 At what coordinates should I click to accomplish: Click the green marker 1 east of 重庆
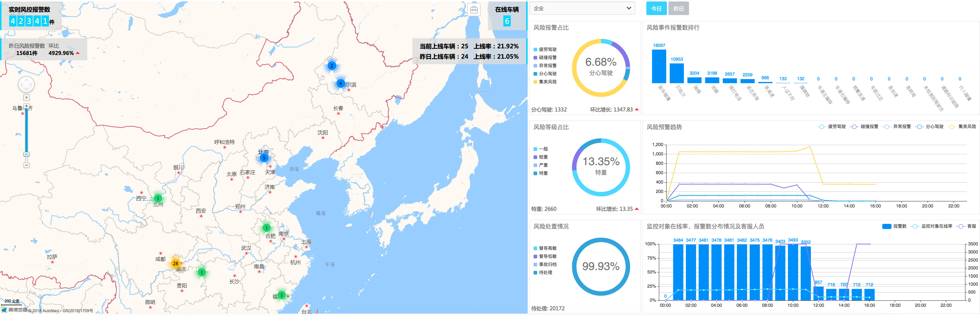click(x=202, y=272)
